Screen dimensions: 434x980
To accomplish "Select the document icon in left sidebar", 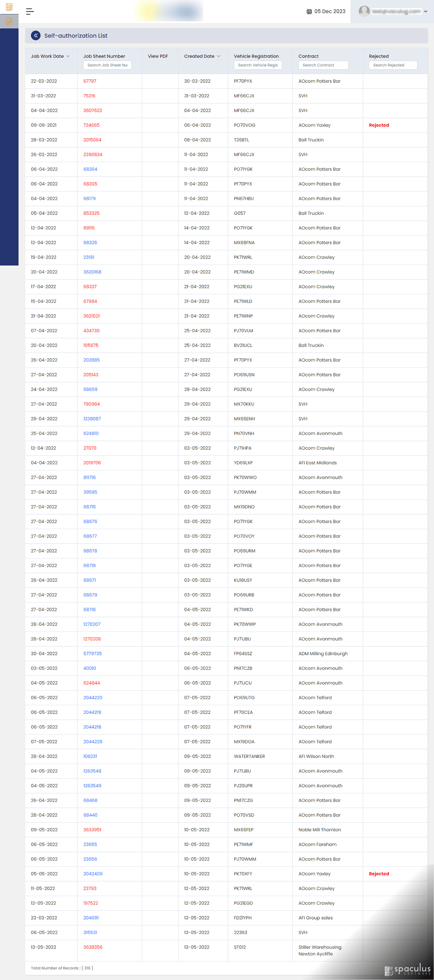I will pyautogui.click(x=9, y=21).
